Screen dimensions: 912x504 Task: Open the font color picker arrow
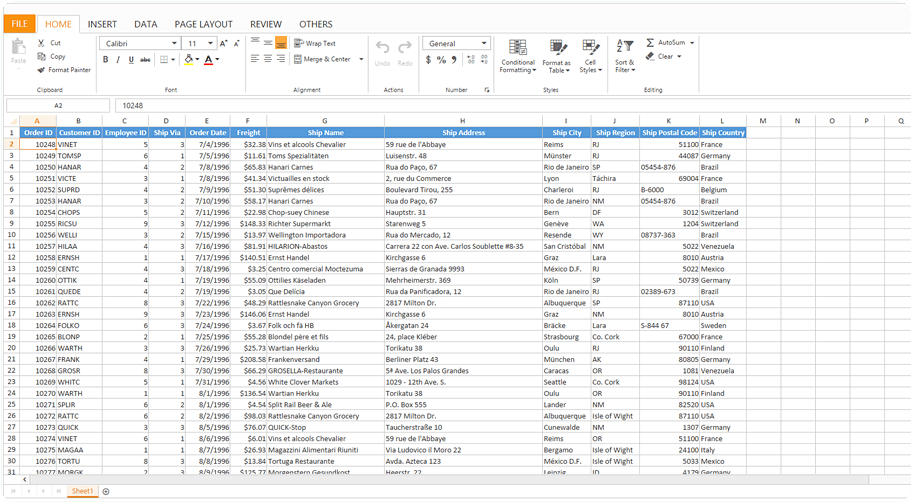point(218,60)
